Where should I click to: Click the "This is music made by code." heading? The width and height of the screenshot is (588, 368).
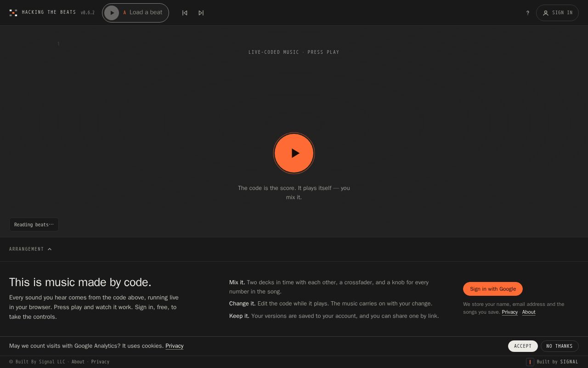[x=80, y=282]
